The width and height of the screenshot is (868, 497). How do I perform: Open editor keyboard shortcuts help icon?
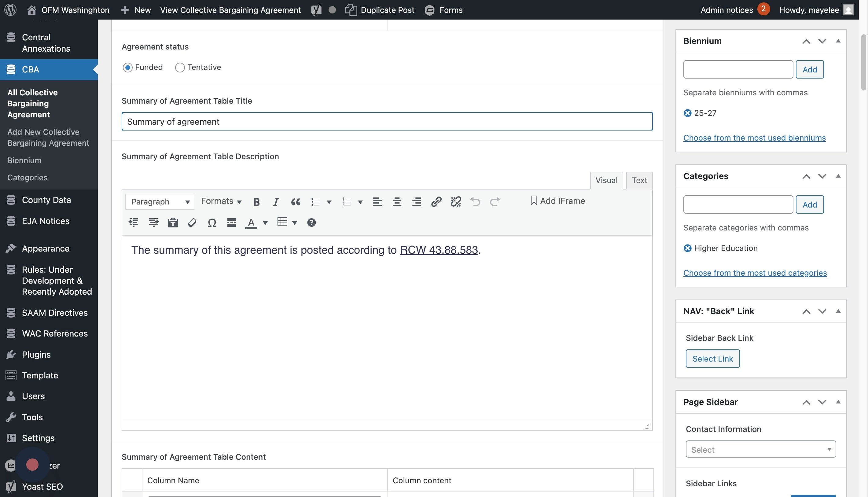pyautogui.click(x=311, y=223)
